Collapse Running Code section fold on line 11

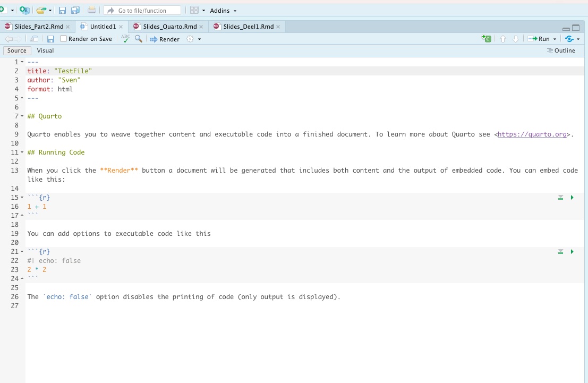pyautogui.click(x=22, y=152)
